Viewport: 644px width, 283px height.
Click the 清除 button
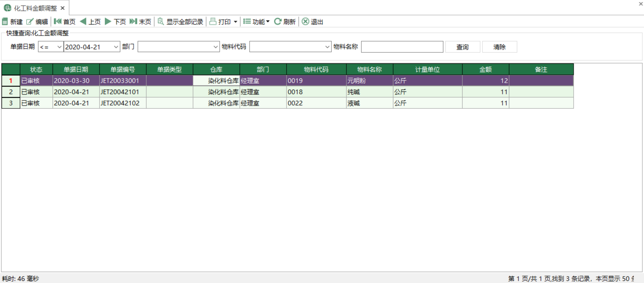point(500,47)
